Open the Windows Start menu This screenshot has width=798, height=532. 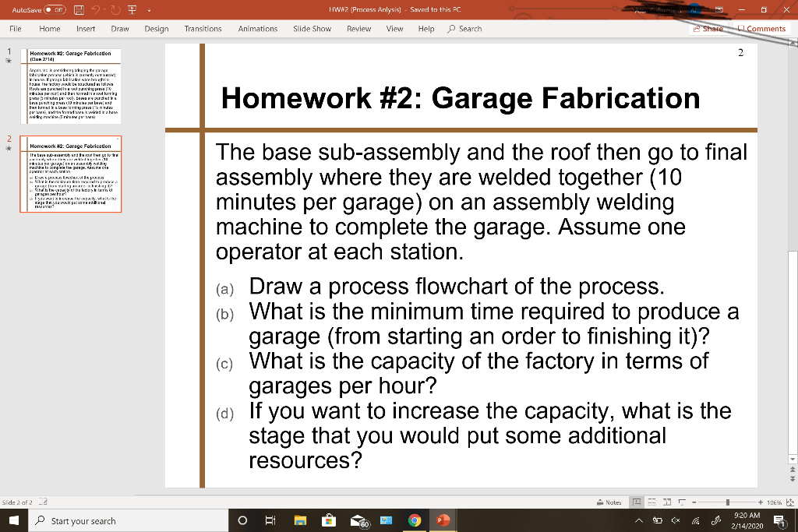click(14, 520)
